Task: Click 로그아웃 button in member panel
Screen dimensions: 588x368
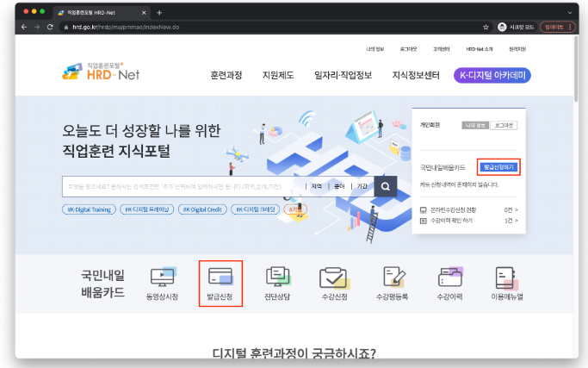Action: (504, 126)
